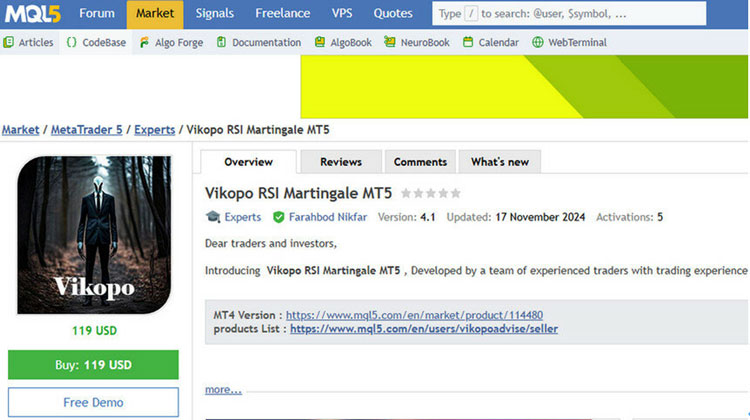Select the What's new tab

coord(500,162)
